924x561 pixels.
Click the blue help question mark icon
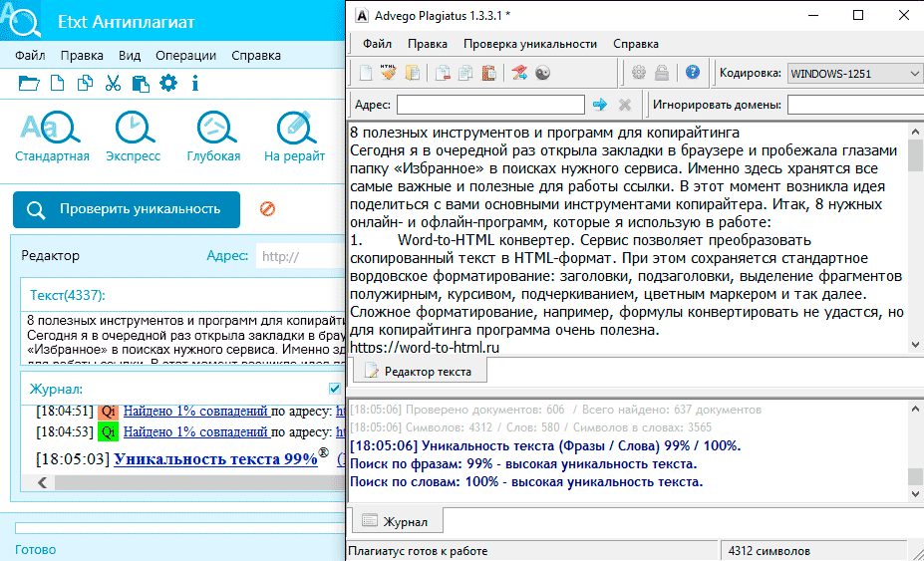click(693, 73)
